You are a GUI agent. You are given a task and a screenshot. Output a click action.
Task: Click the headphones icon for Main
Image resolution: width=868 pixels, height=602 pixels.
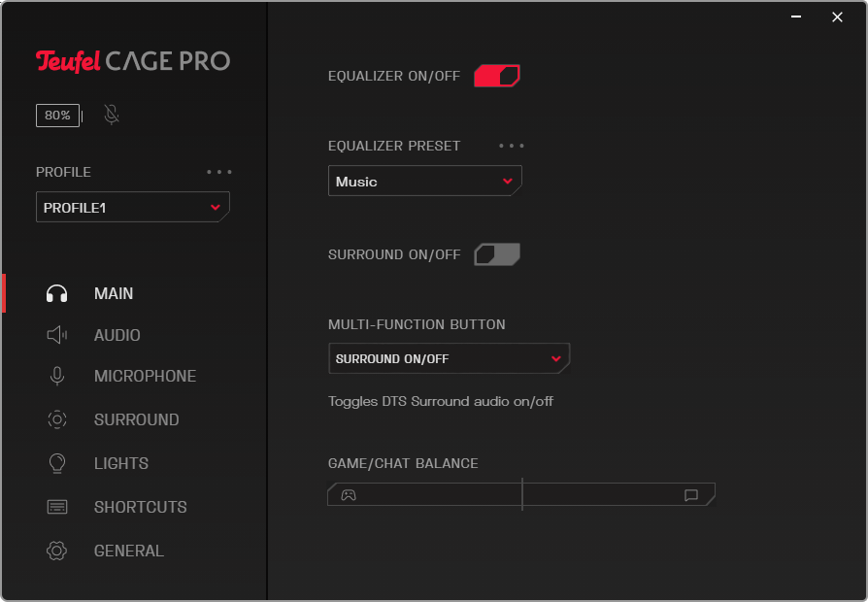point(57,293)
